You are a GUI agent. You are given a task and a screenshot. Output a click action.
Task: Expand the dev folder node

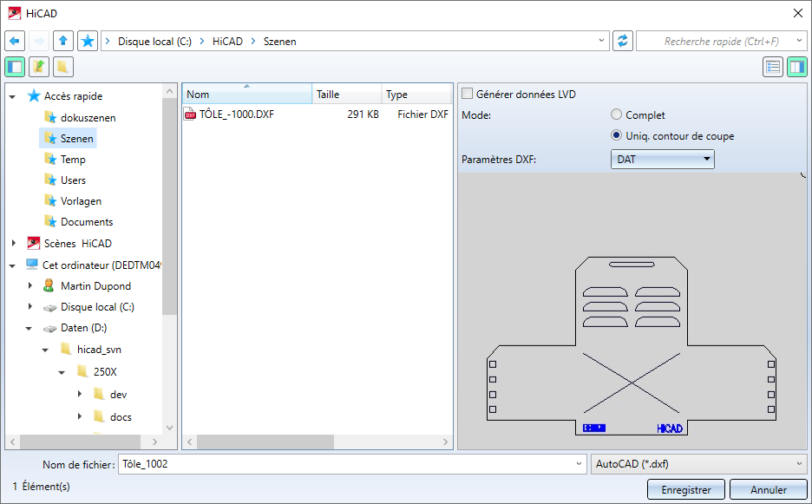tap(80, 394)
